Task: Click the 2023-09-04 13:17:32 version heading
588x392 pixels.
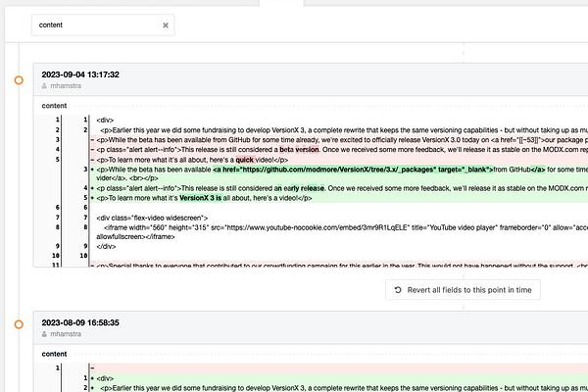Action: 80,74
